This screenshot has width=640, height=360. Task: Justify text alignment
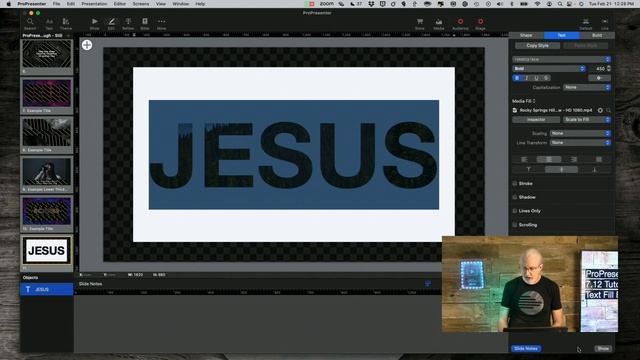click(x=599, y=159)
